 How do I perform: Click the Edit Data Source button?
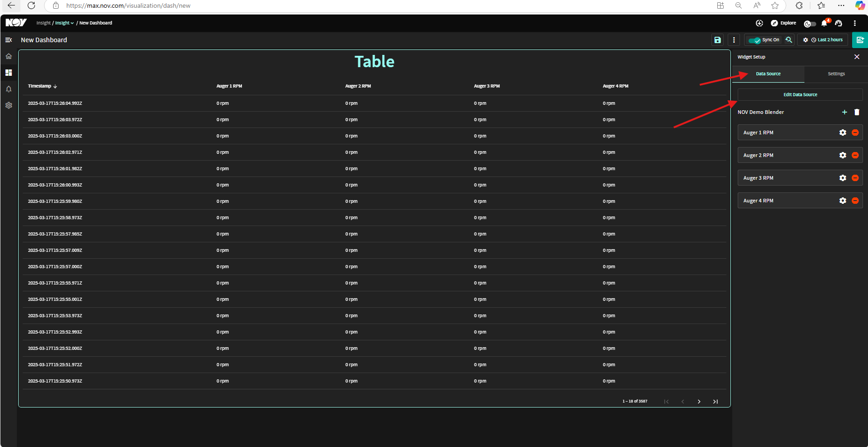point(800,94)
